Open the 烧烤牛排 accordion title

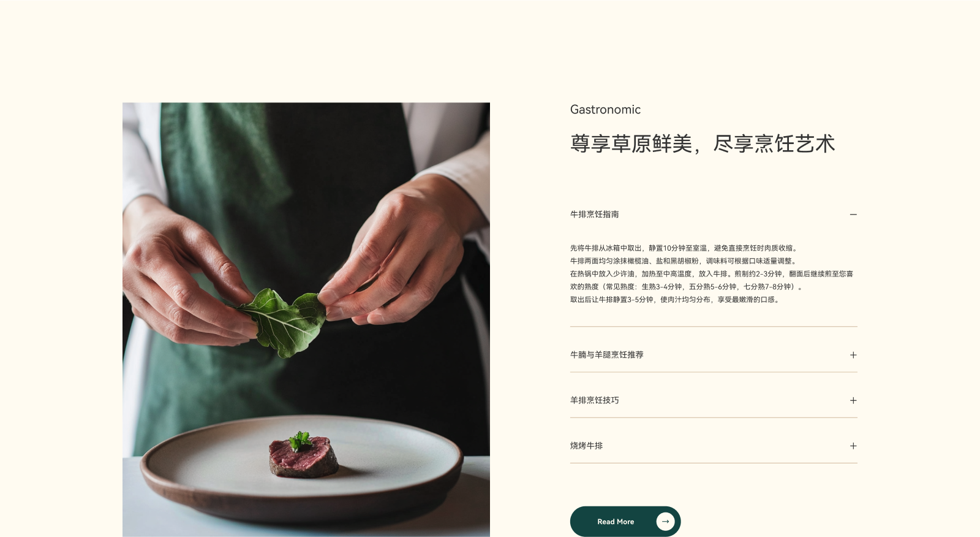586,446
